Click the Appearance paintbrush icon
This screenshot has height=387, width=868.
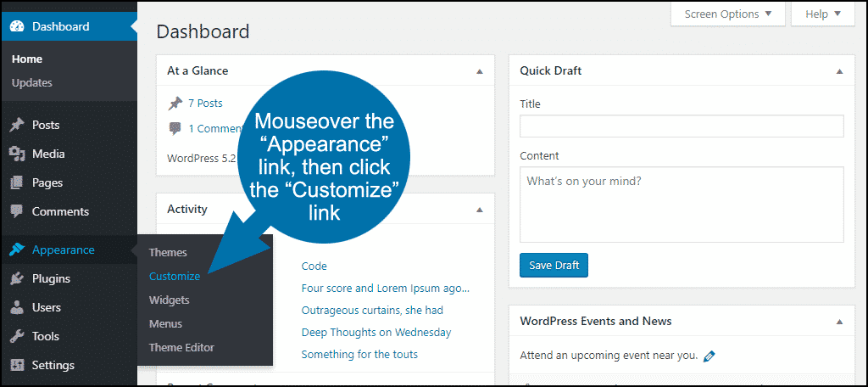(x=17, y=250)
